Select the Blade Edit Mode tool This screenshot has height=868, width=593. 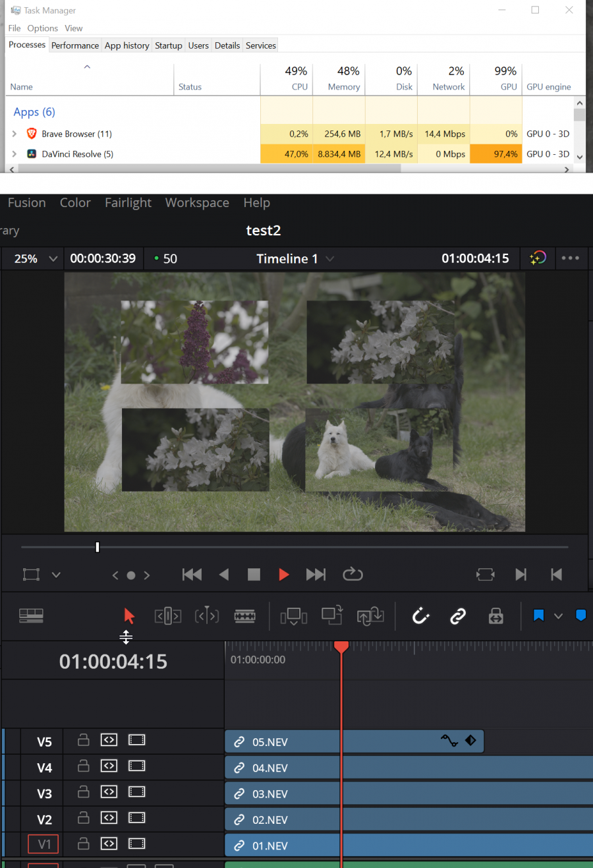(245, 616)
